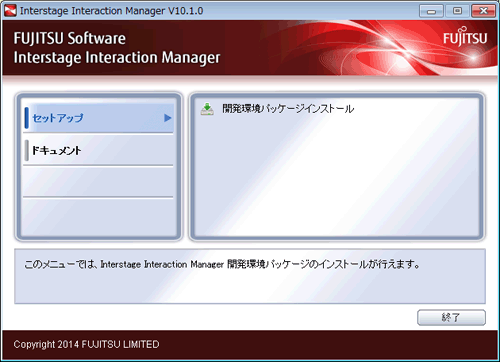This screenshot has width=500, height=362.
Task: Maximize the Interstage Interaction Manager window
Action: click(457, 11)
